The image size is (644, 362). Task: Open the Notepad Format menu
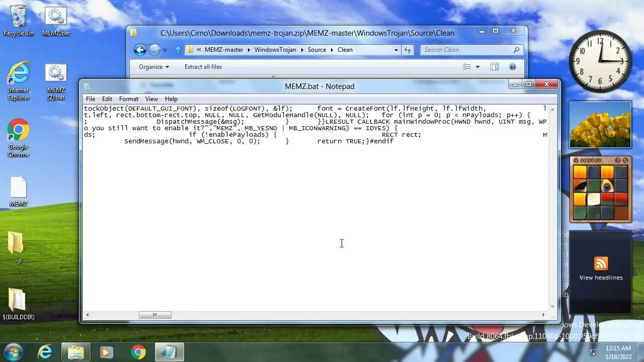pos(129,99)
